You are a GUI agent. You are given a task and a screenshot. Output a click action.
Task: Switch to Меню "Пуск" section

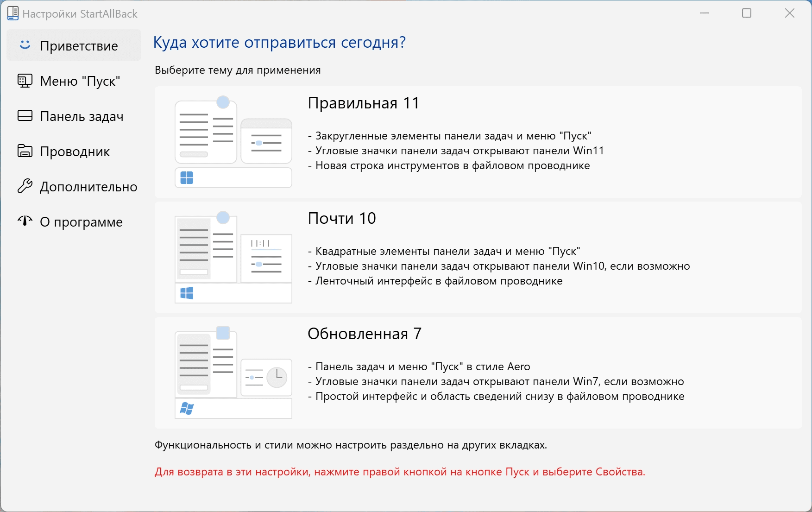pos(74,81)
